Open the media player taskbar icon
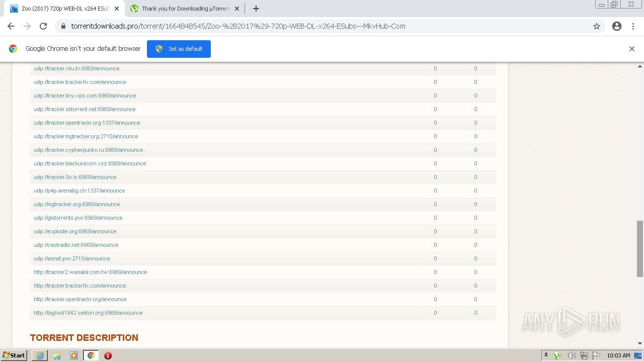This screenshot has height=362, width=644. (74, 355)
